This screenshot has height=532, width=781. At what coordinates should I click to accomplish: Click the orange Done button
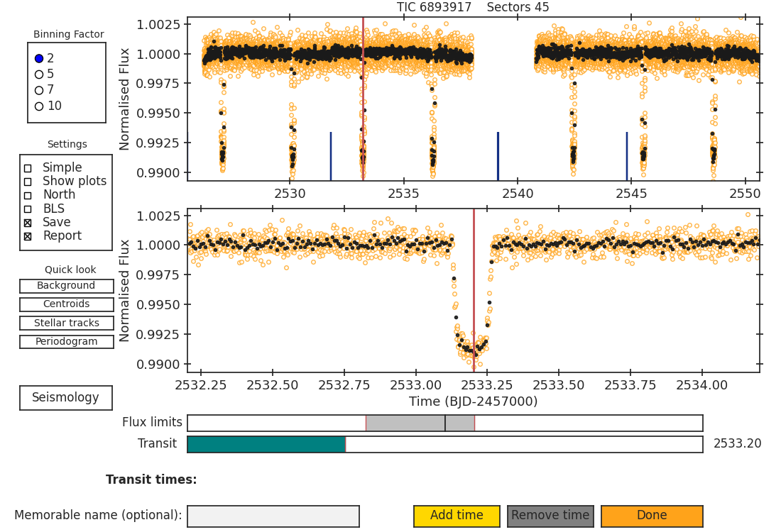(x=652, y=516)
